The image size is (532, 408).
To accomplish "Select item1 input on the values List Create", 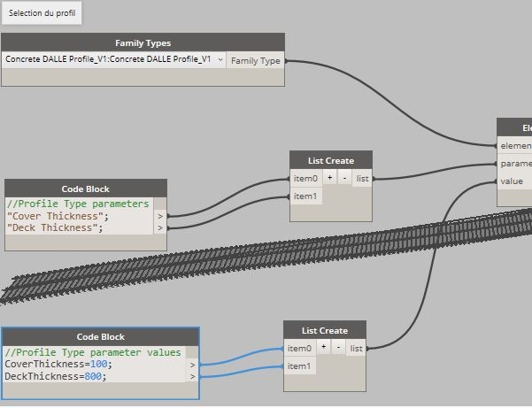I will tap(298, 366).
